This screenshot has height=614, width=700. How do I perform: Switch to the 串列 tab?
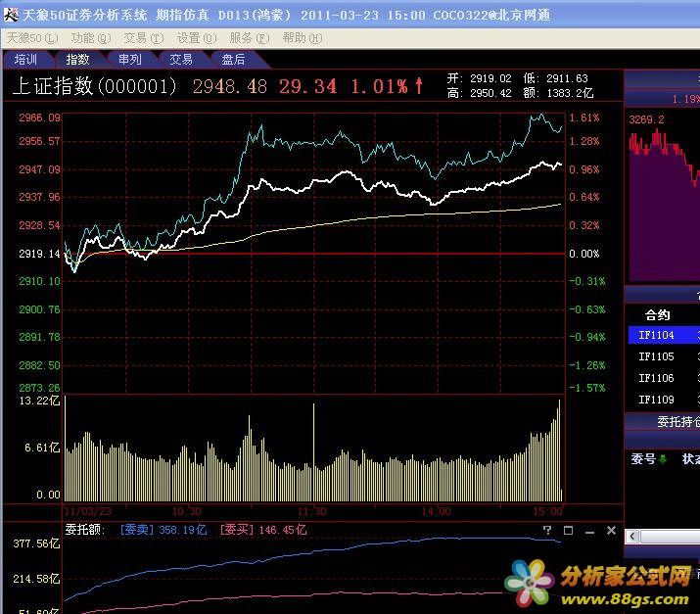point(130,60)
